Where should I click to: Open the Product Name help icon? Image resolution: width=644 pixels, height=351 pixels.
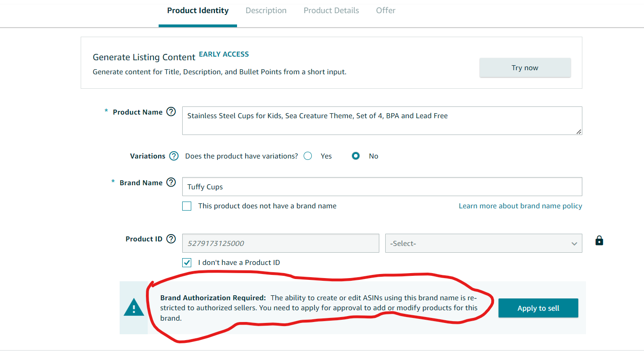tap(171, 112)
